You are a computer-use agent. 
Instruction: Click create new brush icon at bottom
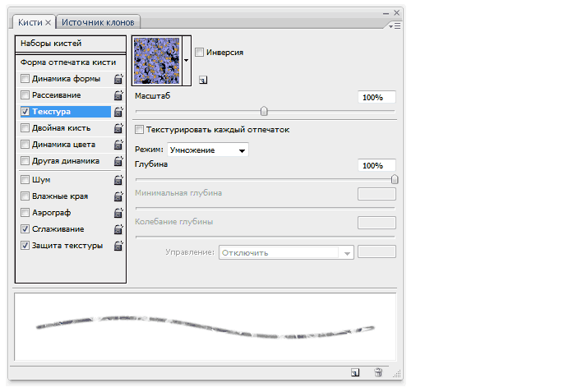[354, 372]
